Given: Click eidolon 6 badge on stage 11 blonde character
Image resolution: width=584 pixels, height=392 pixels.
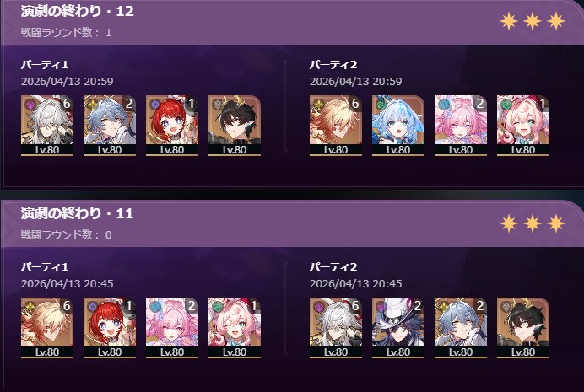Looking at the screenshot, I should pyautogui.click(x=67, y=306).
